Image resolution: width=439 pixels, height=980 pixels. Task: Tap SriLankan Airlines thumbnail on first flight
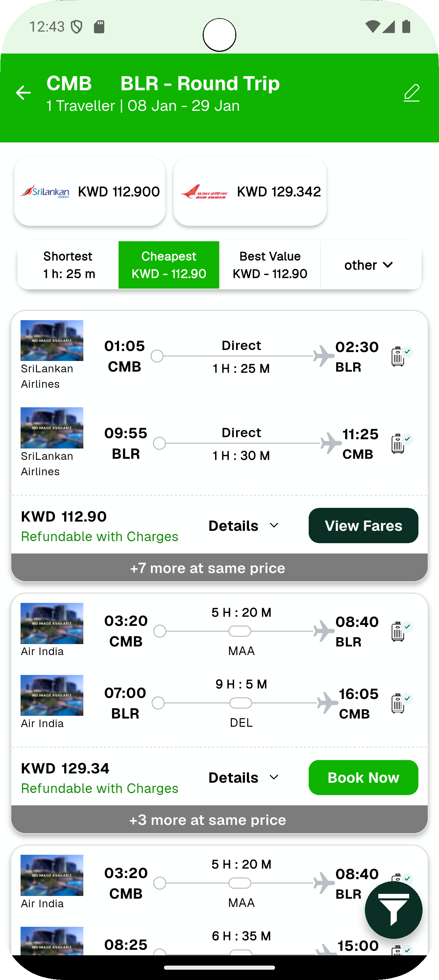pos(52,340)
